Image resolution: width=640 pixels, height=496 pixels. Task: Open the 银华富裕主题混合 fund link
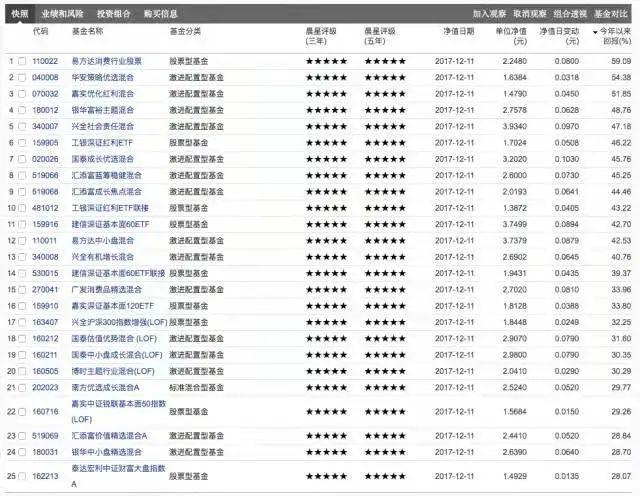[x=102, y=110]
